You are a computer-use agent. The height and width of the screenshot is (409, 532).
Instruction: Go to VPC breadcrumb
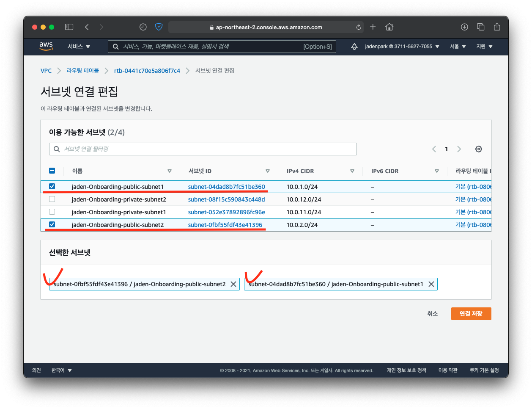pos(46,71)
